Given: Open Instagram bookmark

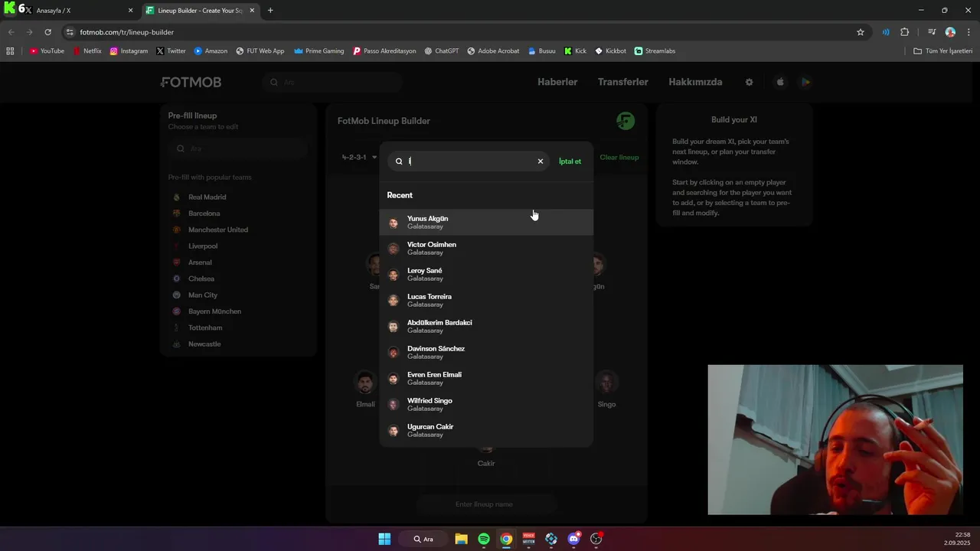Looking at the screenshot, I should click(x=129, y=51).
